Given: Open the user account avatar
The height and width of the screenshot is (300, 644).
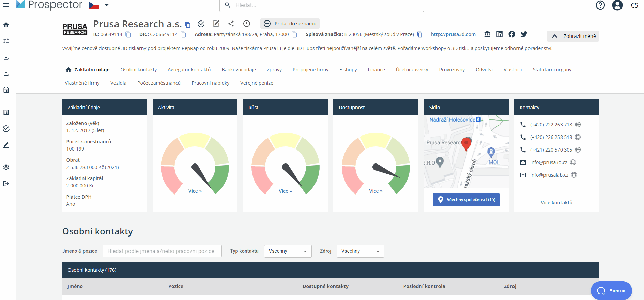Looking at the screenshot, I should [x=617, y=5].
